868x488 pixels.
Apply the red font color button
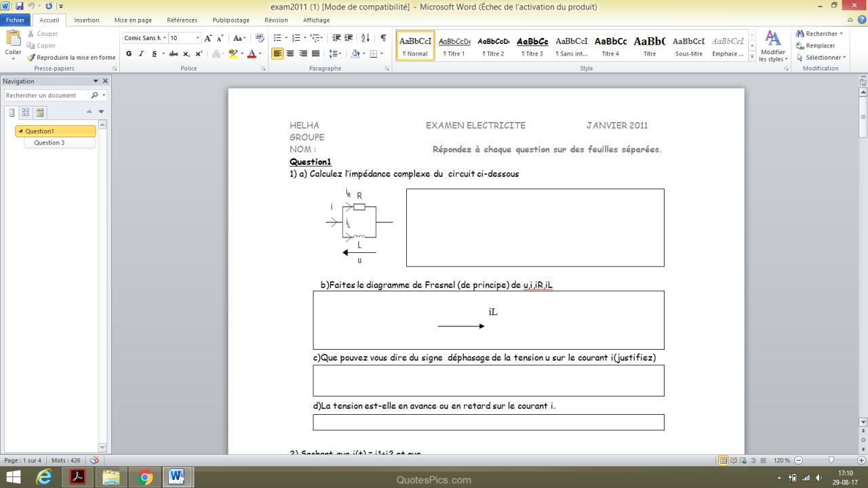point(251,54)
